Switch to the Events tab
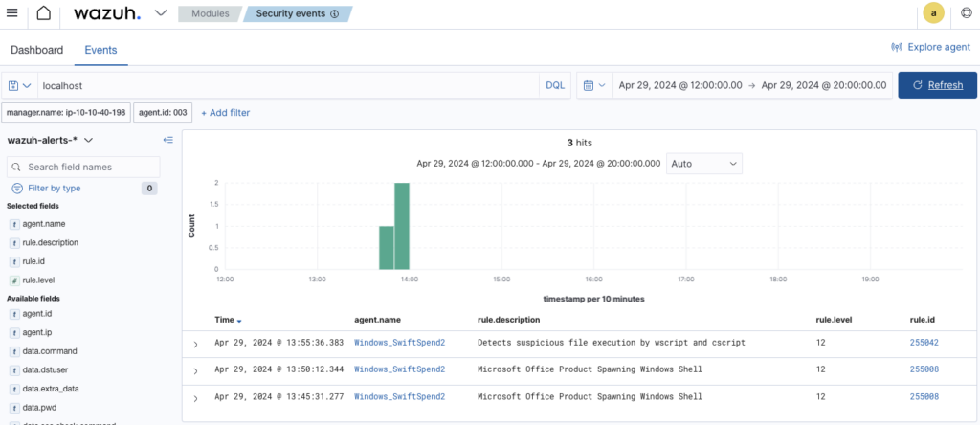This screenshot has width=980, height=425. click(x=100, y=50)
